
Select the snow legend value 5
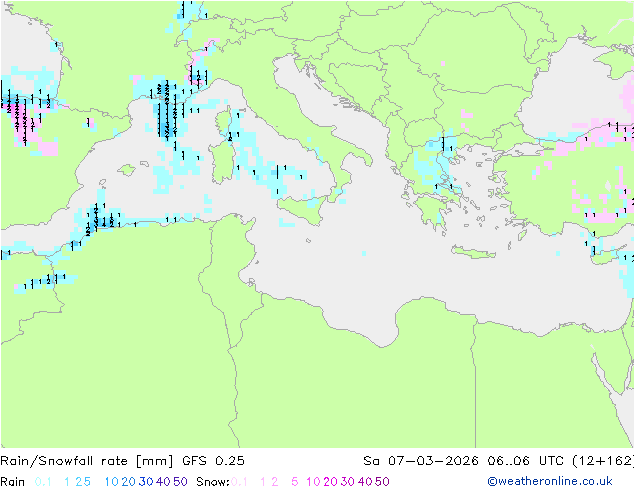tap(294, 482)
